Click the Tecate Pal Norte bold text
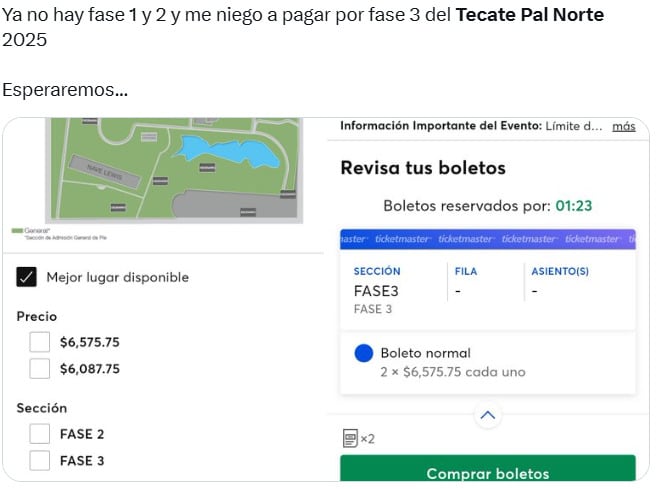Screen dimensions: 663x489 tap(530, 16)
